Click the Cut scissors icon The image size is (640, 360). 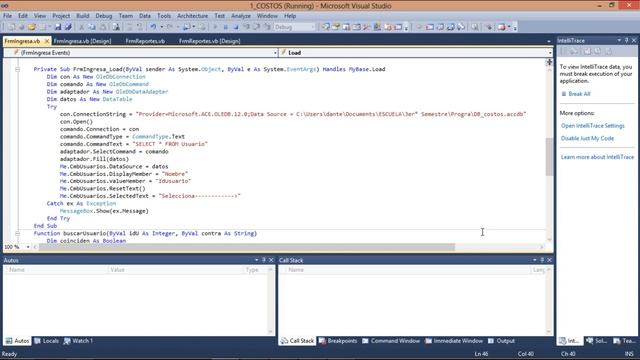81,27
